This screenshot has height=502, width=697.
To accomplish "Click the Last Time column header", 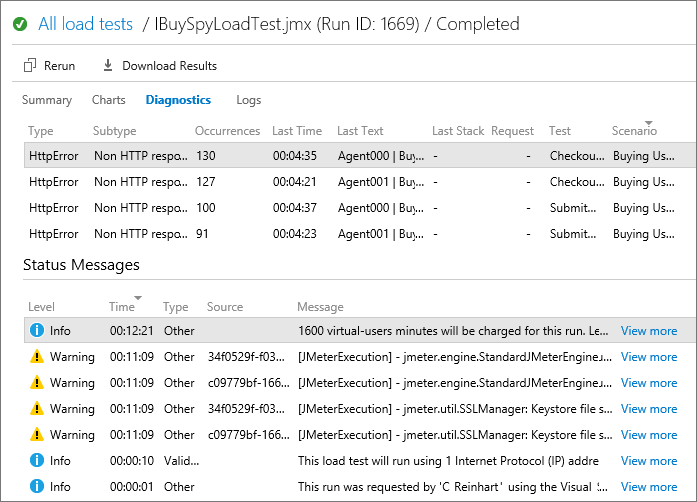I will pos(297,131).
